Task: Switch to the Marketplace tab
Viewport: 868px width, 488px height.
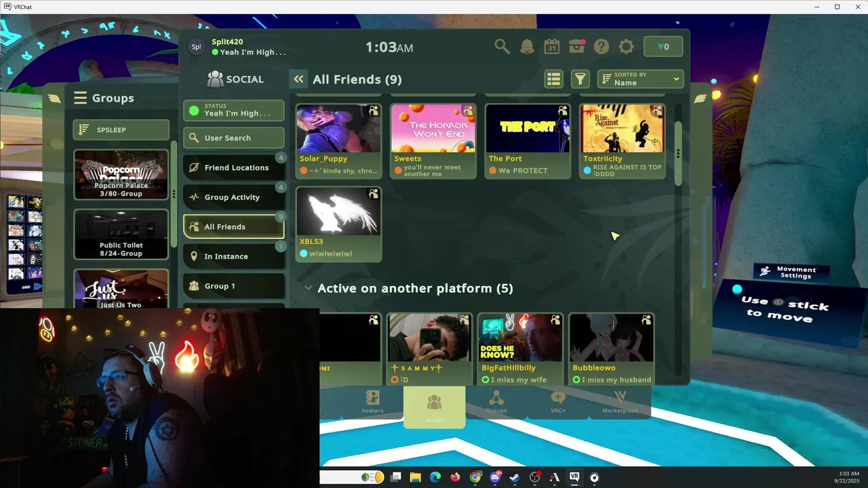Action: [620, 402]
